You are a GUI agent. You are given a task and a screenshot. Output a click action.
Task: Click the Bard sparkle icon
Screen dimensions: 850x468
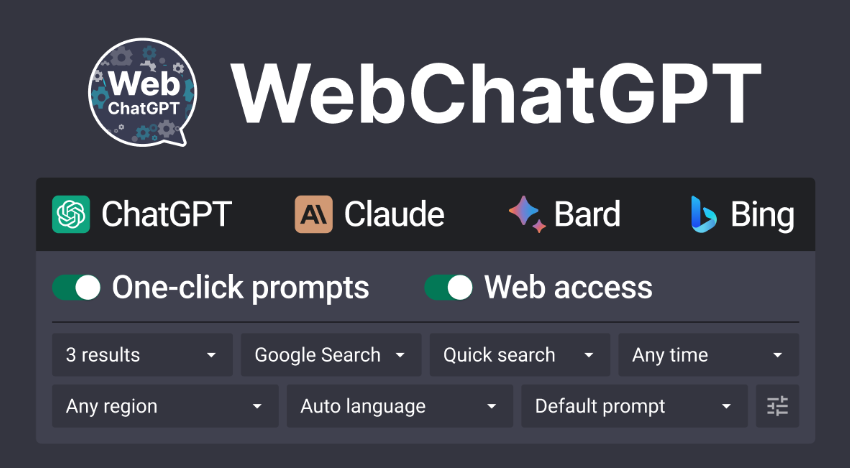click(x=527, y=214)
